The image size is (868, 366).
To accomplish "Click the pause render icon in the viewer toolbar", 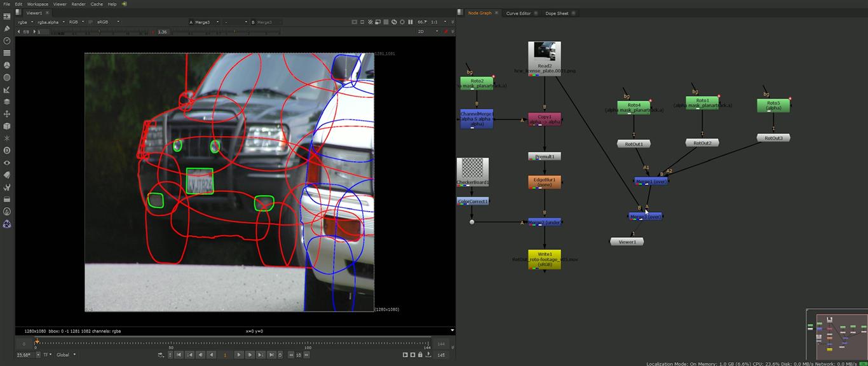I will [x=410, y=22].
